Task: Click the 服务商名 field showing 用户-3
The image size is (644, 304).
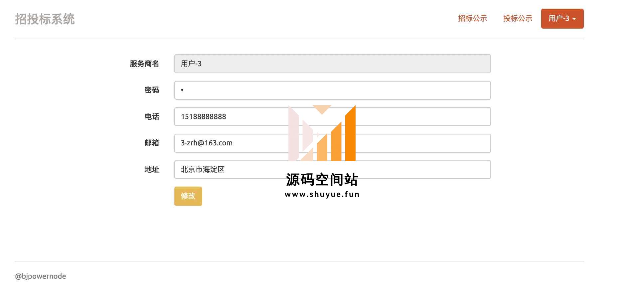Action: tap(333, 64)
